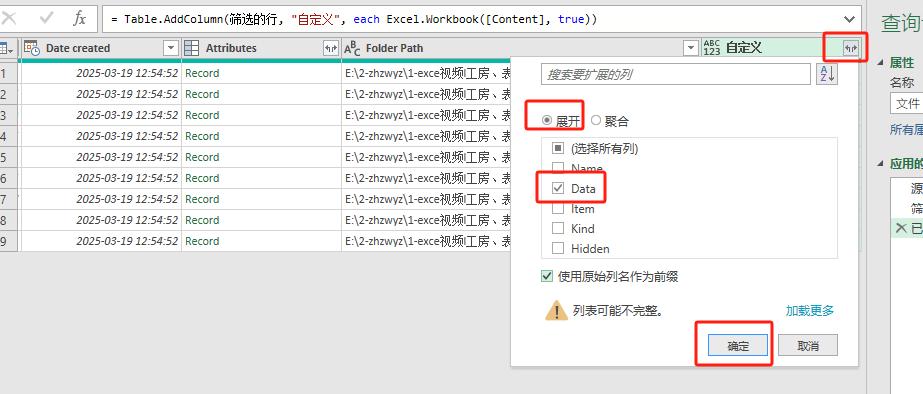Expand the formula bar using the chevron

click(x=849, y=19)
